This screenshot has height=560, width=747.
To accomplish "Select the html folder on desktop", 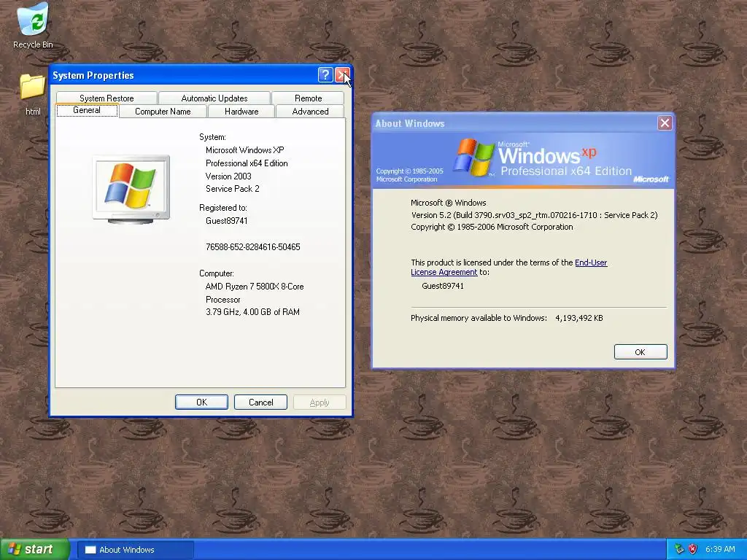I will (32, 94).
